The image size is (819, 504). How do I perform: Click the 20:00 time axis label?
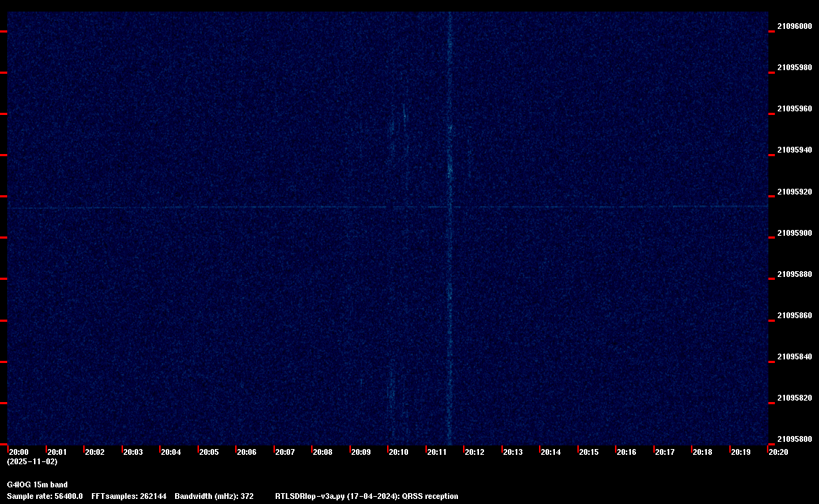point(19,452)
